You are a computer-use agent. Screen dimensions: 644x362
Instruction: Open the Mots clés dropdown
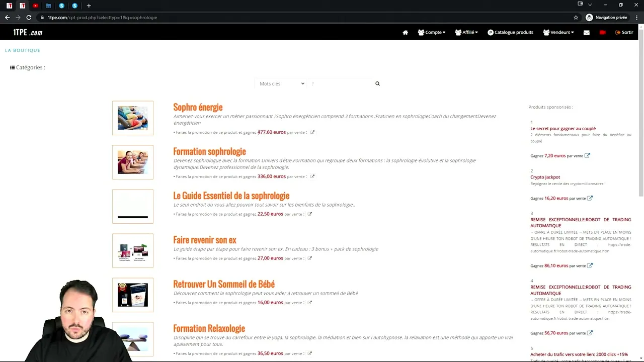[x=281, y=83]
